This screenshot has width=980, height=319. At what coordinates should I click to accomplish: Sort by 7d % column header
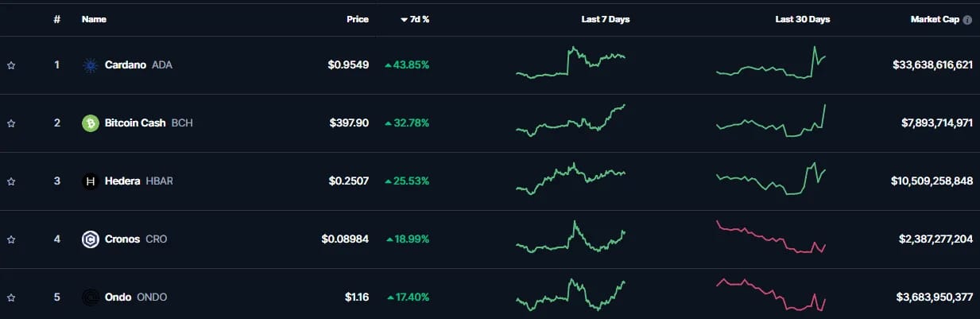tap(415, 19)
